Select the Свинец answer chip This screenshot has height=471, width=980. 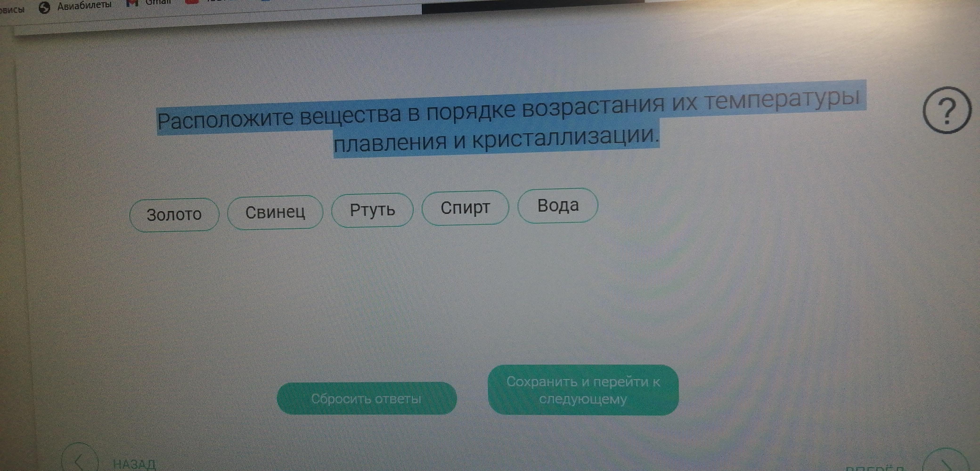pos(275,212)
